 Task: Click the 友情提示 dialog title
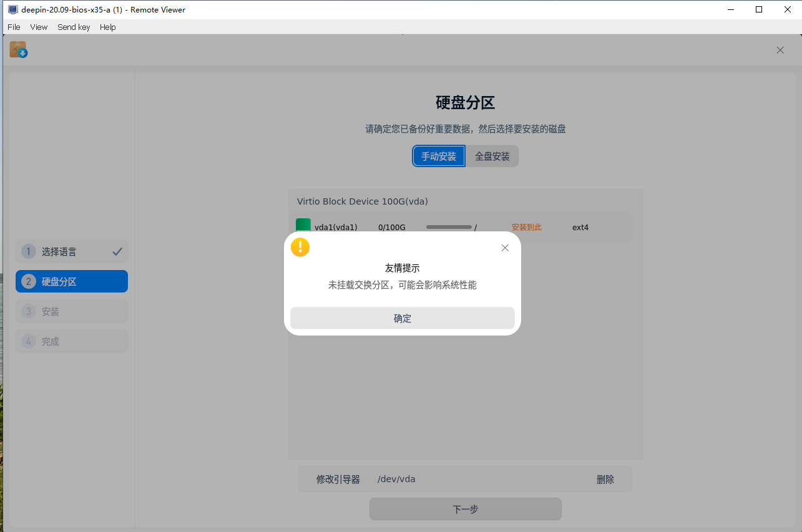tap(403, 268)
